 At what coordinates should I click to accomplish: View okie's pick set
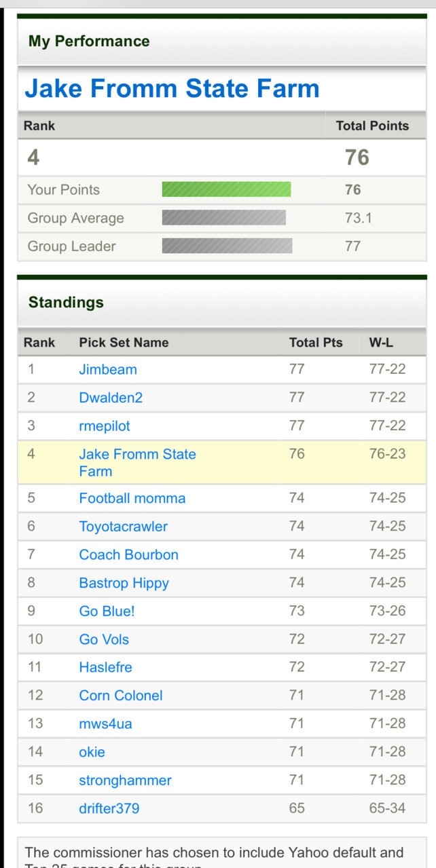[x=92, y=752]
